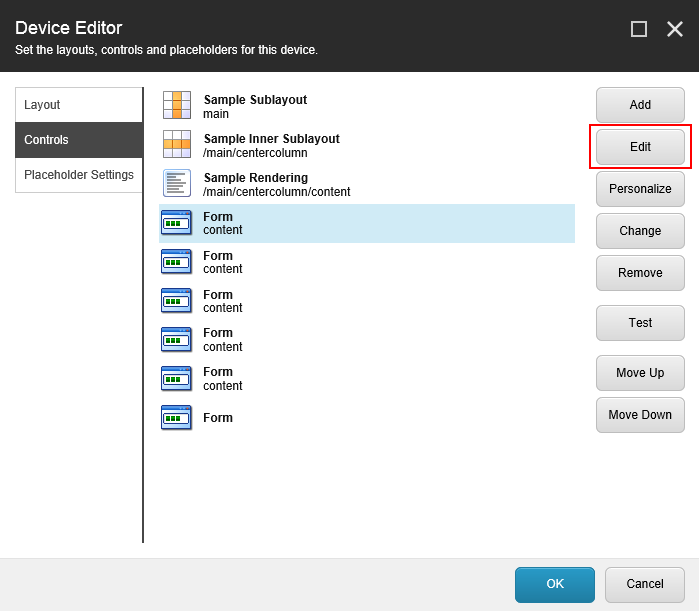Click the Edit button
This screenshot has width=699, height=611.
coord(640,147)
